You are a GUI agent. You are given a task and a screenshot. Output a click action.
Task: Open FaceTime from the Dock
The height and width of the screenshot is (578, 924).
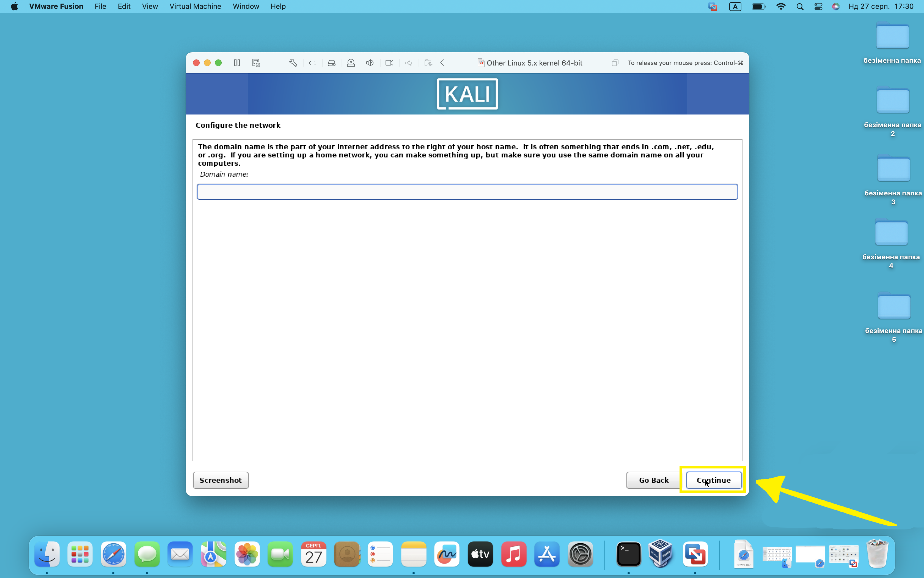280,554
